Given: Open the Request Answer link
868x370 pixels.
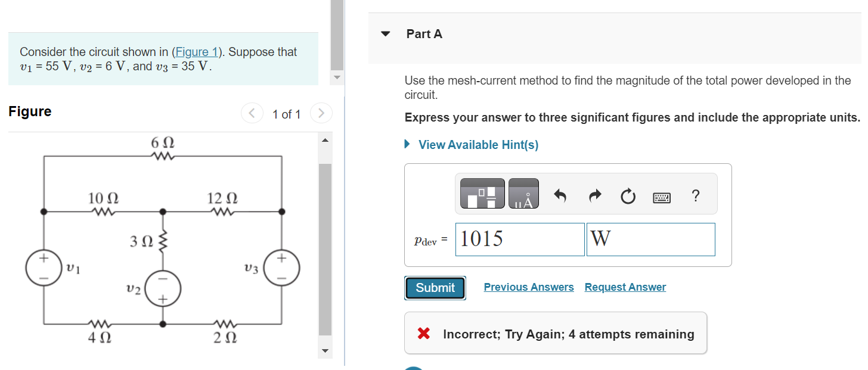Looking at the screenshot, I should point(625,287).
